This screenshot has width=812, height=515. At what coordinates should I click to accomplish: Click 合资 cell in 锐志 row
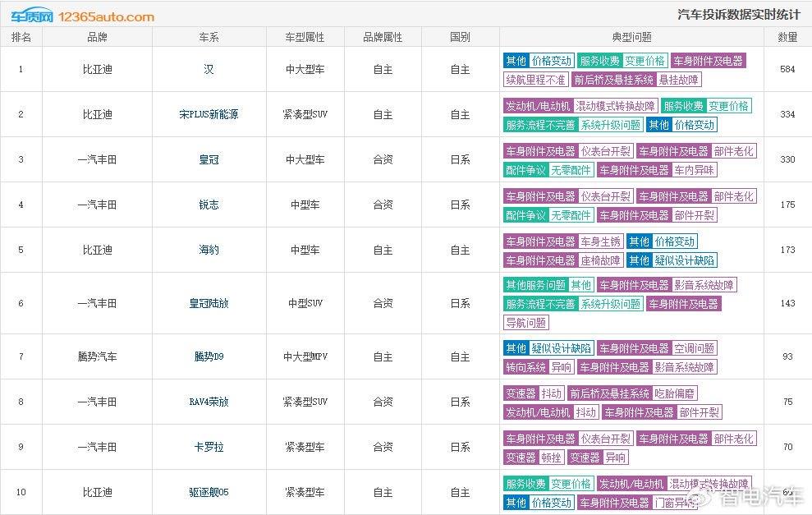click(x=383, y=205)
